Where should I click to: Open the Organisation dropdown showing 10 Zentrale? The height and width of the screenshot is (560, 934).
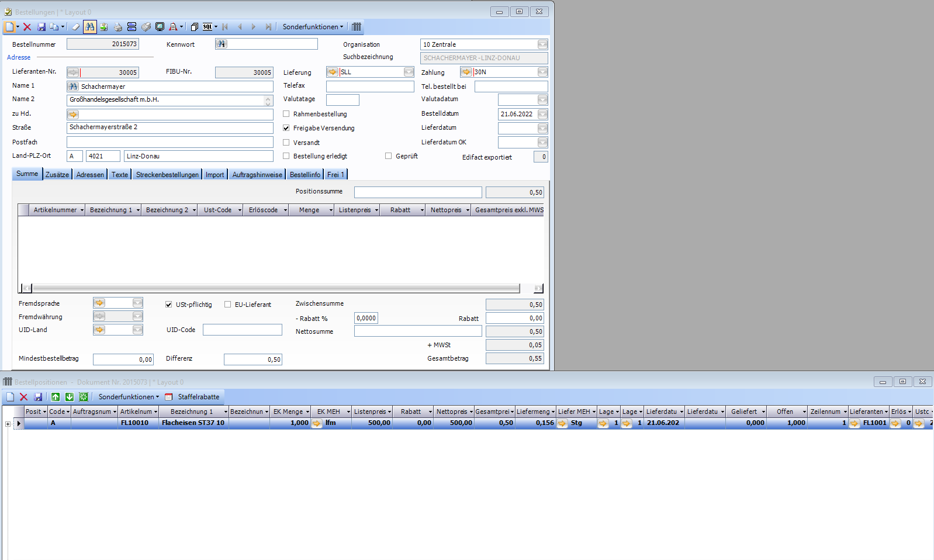[542, 44]
